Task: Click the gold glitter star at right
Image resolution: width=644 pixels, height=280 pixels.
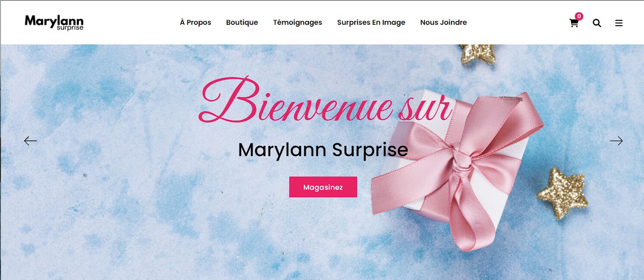Action: click(x=562, y=194)
